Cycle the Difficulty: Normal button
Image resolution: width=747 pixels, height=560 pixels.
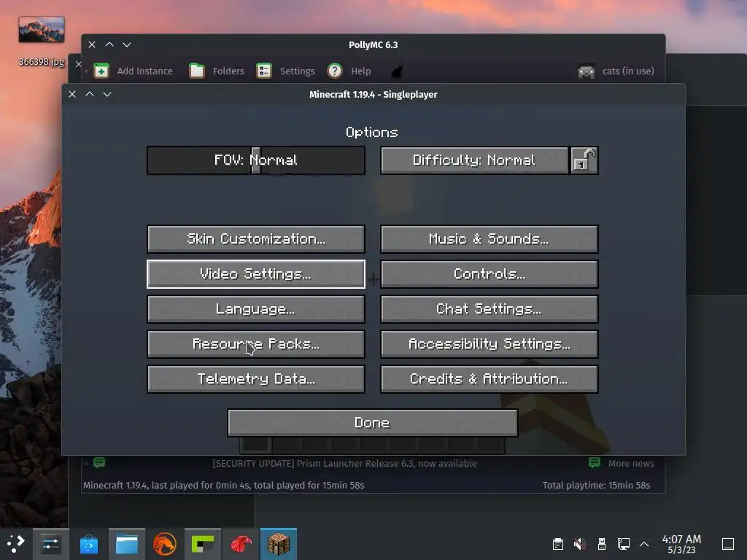coord(474,160)
